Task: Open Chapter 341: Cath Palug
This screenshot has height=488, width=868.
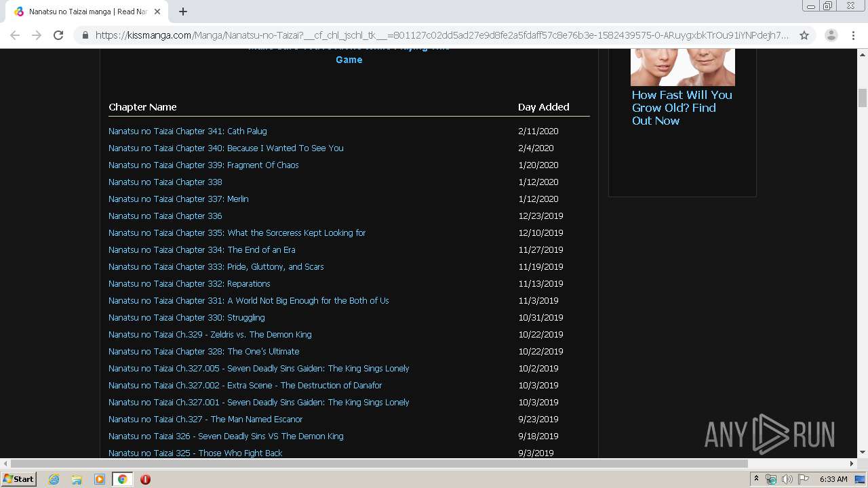Action: [188, 131]
